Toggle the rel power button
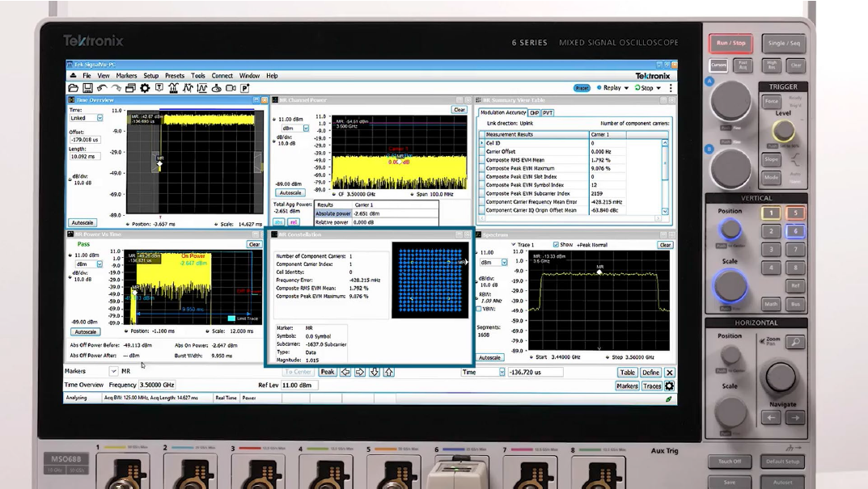Image resolution: width=868 pixels, height=489 pixels. point(293,222)
